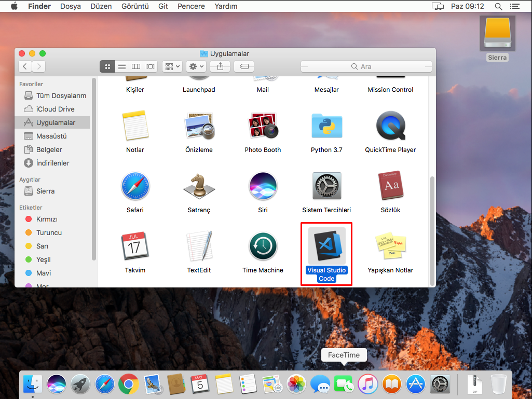Open the Photo Booth app

(263, 126)
